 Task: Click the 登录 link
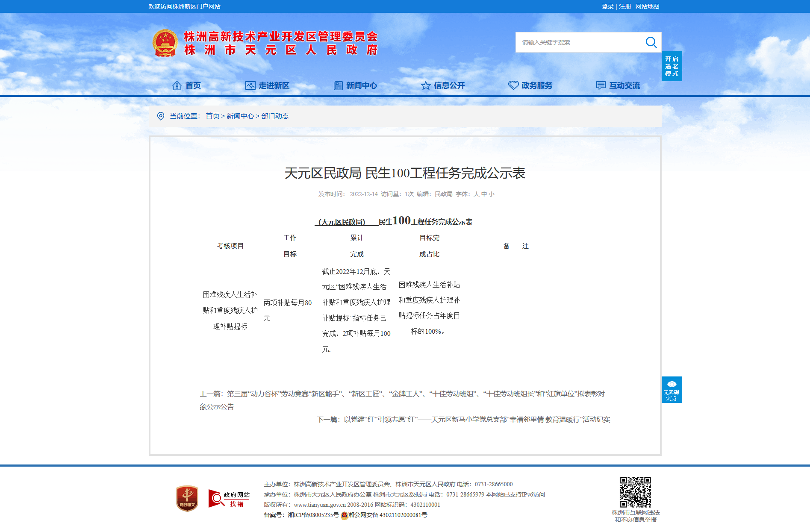click(x=607, y=6)
